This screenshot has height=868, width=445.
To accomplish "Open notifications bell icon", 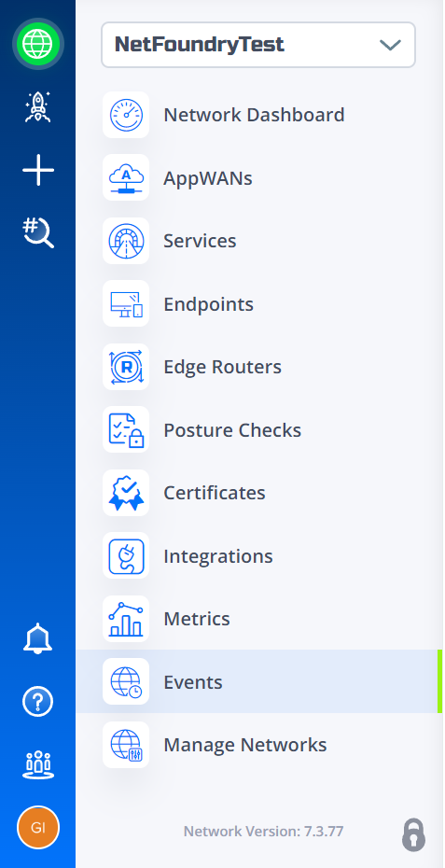I will click(37, 638).
